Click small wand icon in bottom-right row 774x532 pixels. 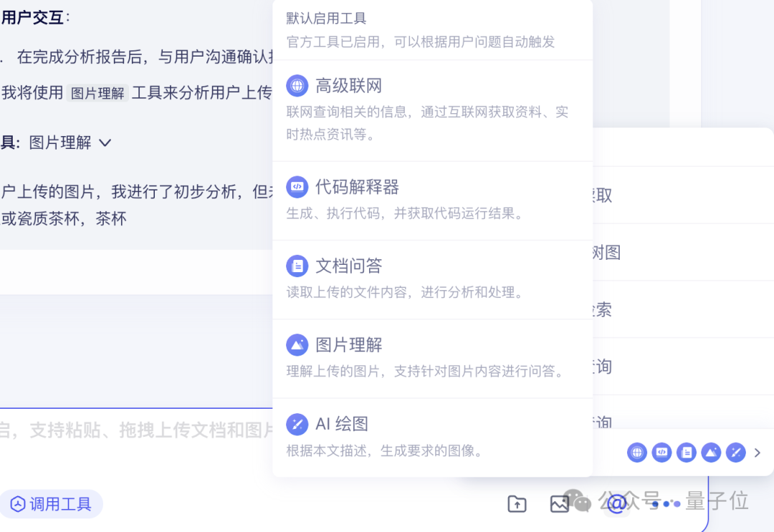click(x=735, y=452)
